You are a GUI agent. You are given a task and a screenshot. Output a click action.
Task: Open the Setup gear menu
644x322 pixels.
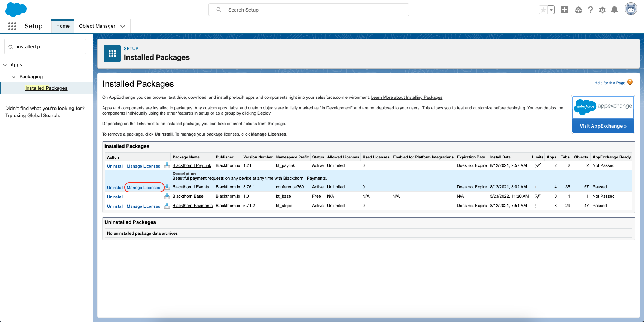[602, 10]
